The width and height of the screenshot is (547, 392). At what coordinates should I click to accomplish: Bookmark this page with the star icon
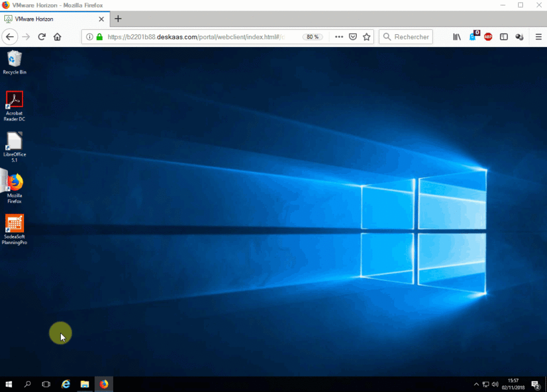click(366, 37)
